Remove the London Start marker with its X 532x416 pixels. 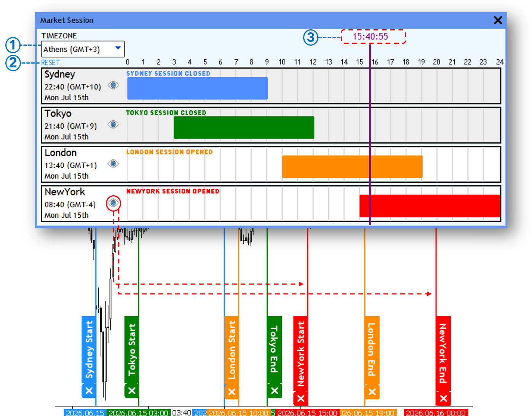232,392
